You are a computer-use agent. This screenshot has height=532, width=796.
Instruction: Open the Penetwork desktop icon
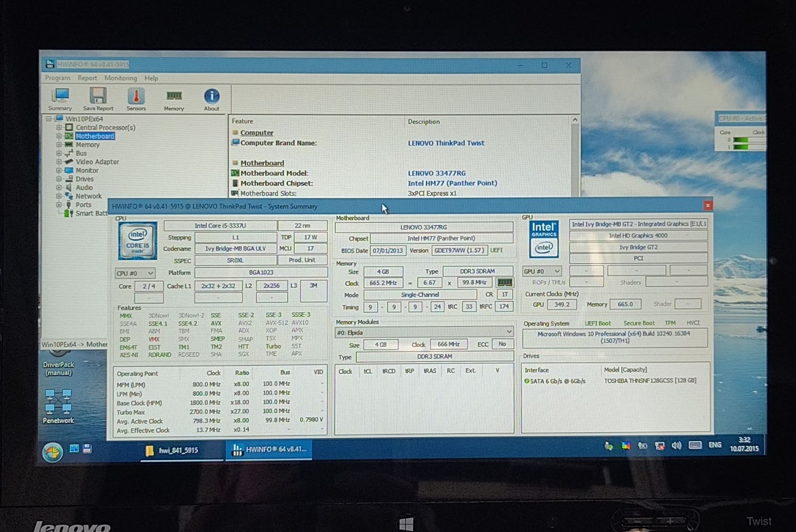[x=58, y=406]
